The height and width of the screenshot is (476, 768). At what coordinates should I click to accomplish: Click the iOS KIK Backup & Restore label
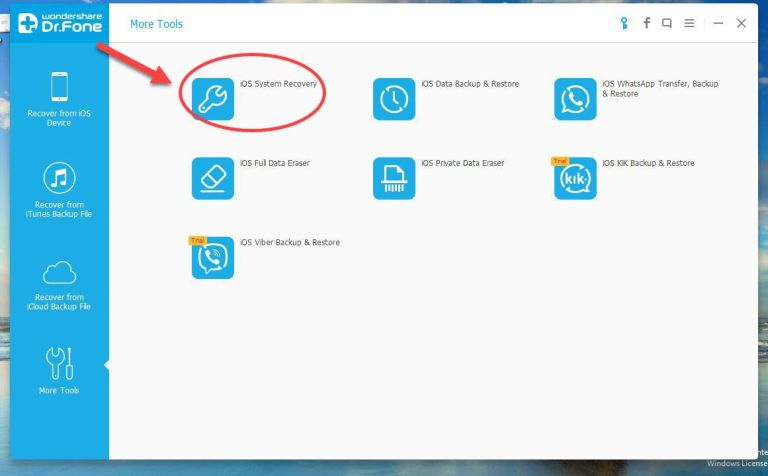tap(648, 163)
